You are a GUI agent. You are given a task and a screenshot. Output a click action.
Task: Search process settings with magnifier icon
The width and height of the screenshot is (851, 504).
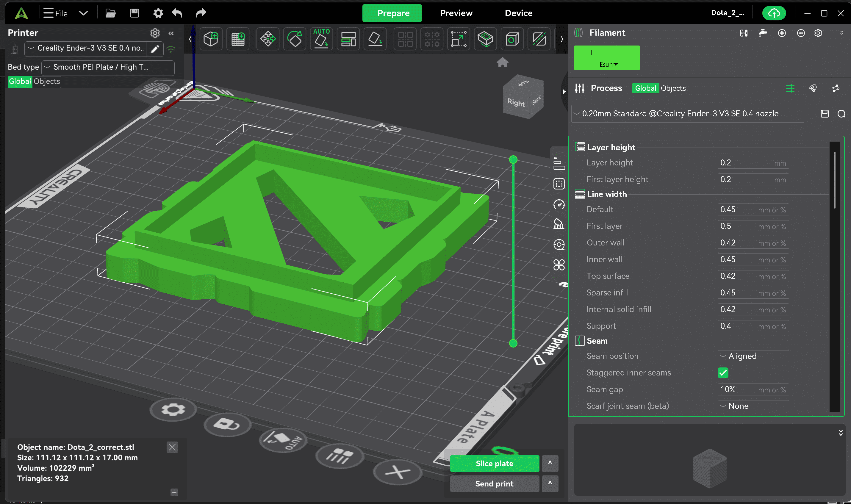point(841,114)
